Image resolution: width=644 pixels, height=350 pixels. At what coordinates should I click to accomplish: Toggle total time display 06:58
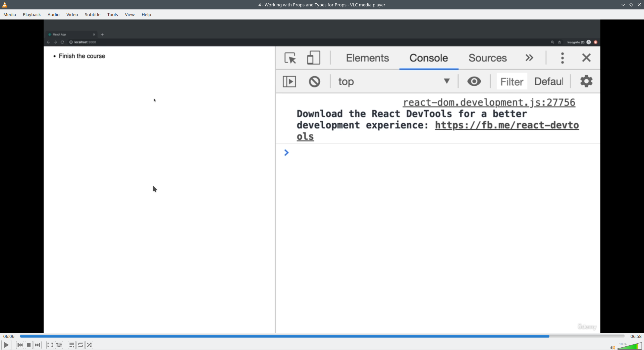point(636,336)
